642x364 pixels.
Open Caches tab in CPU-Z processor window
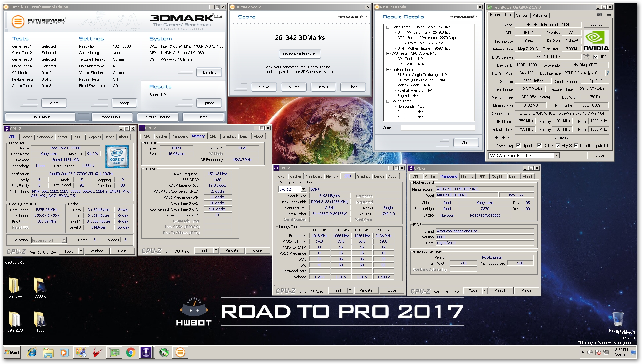point(27,137)
